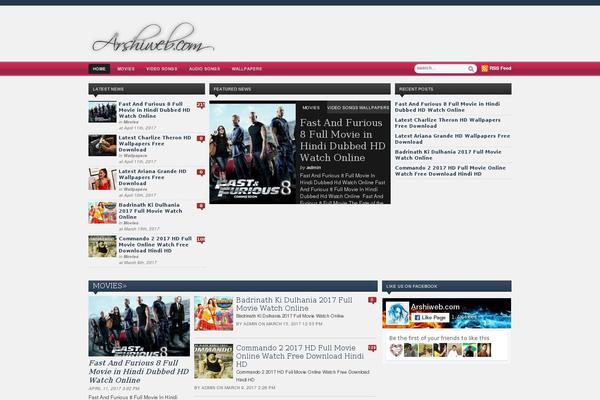The width and height of the screenshot is (600, 400).
Task: Click the heart friend avatar in Facebook widget
Action: (x=396, y=350)
